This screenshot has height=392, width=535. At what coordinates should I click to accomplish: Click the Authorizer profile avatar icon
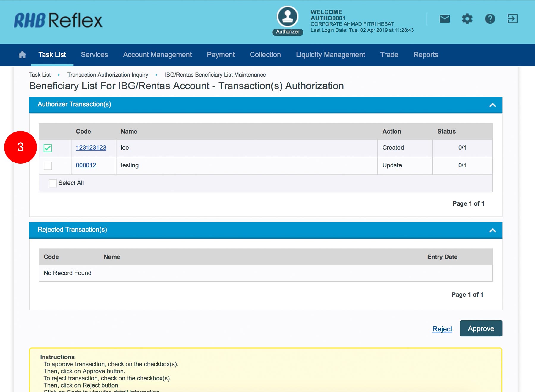click(287, 17)
